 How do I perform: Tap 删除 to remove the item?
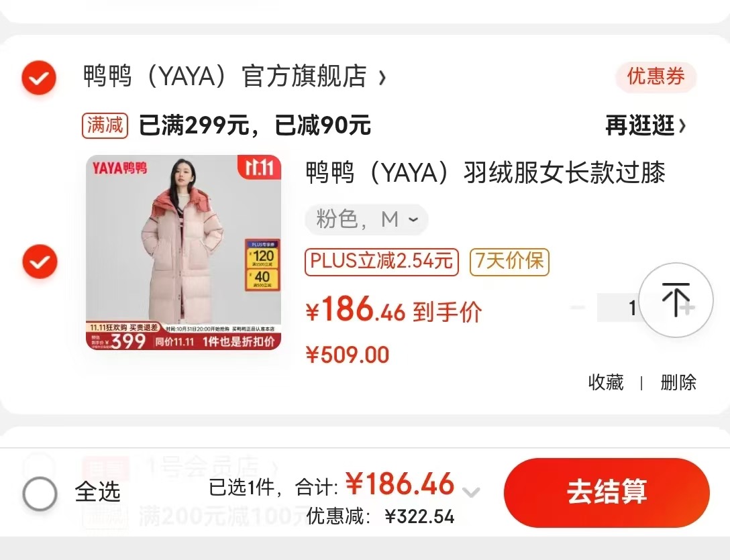point(678,383)
